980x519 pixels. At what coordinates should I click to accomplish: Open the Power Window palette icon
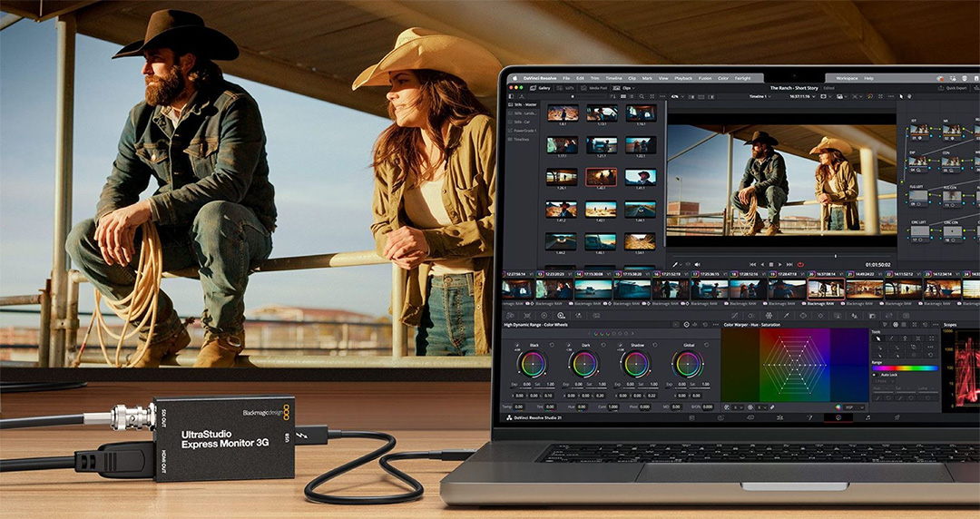coord(803,316)
